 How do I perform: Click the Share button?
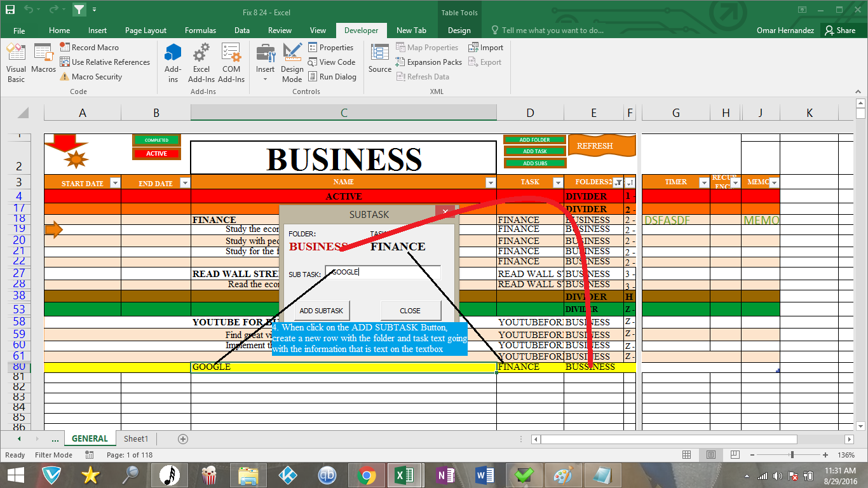(840, 30)
